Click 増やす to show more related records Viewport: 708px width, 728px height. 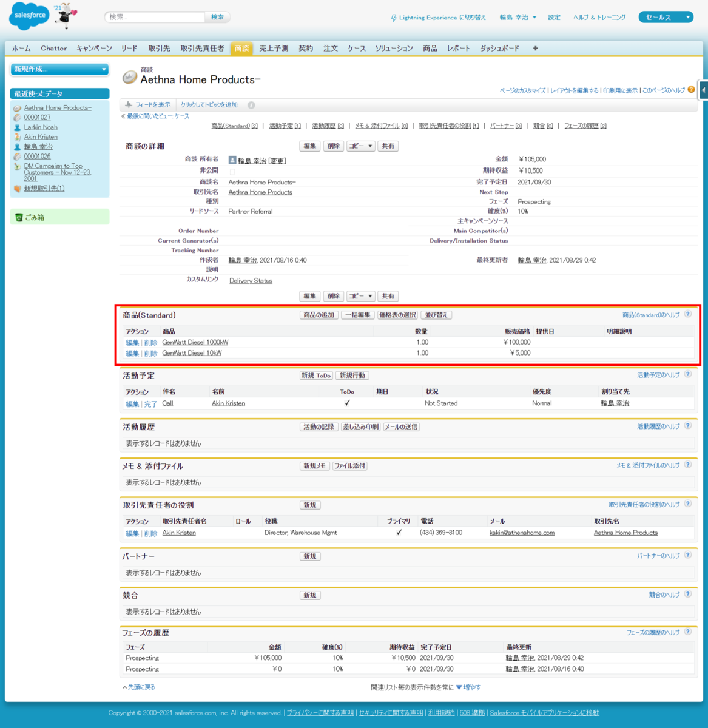point(468,687)
